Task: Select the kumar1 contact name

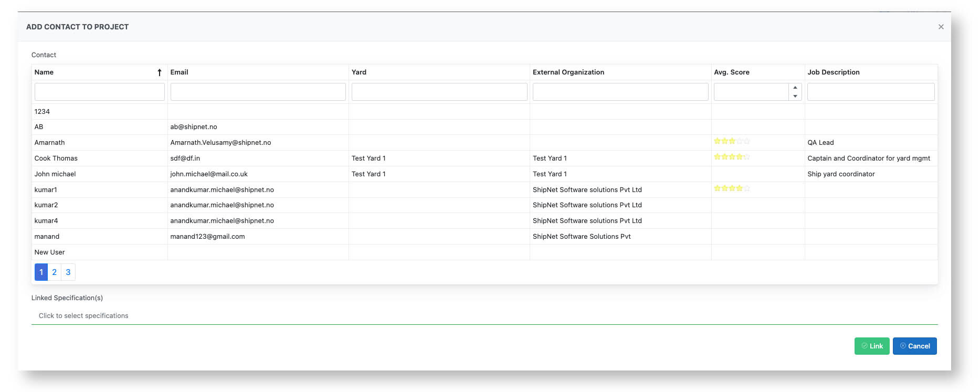Action: pos(46,190)
